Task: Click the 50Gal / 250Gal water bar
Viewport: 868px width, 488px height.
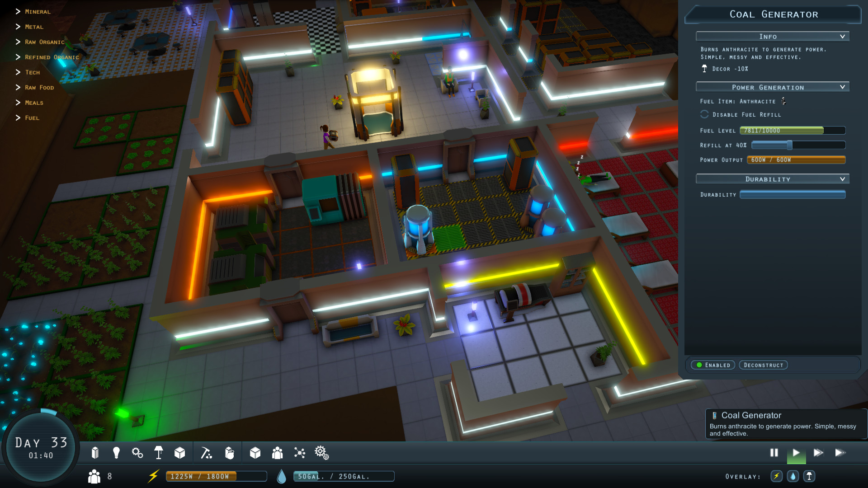Action: click(344, 476)
